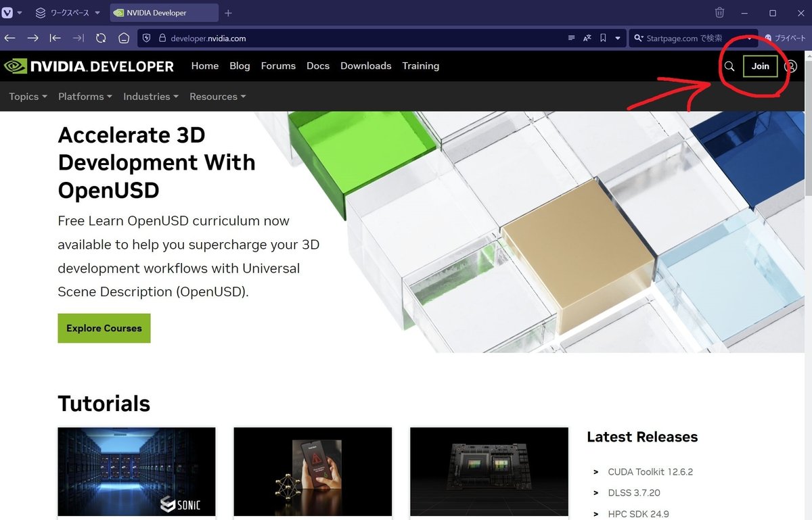The height and width of the screenshot is (520, 812).
Task: Open the Docs nav link
Action: (x=318, y=66)
